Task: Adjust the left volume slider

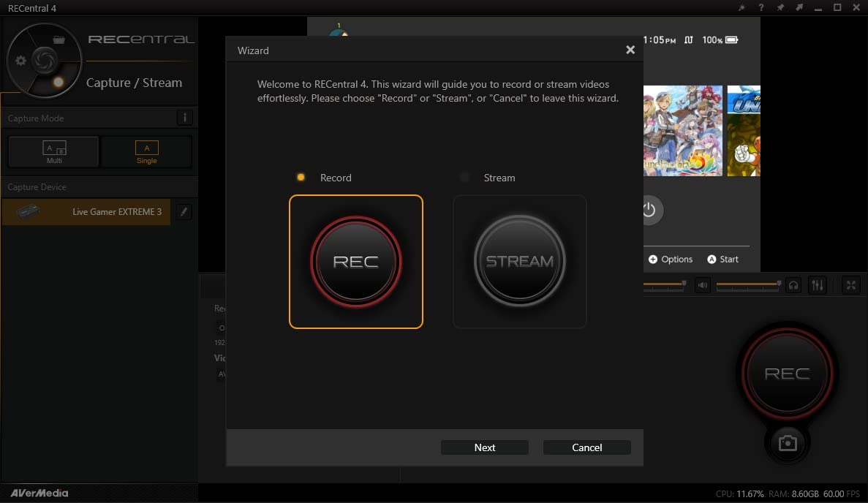Action: pos(665,284)
